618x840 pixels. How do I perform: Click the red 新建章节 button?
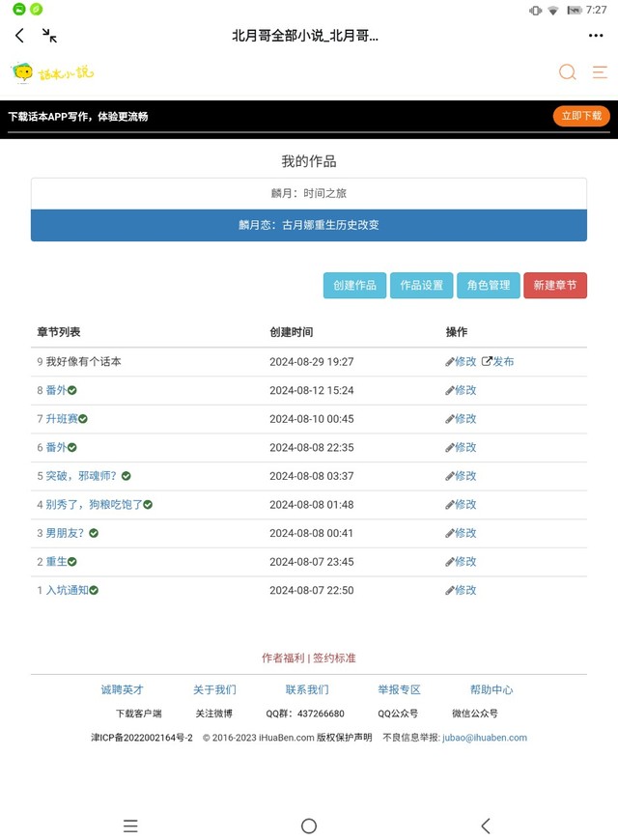point(555,286)
